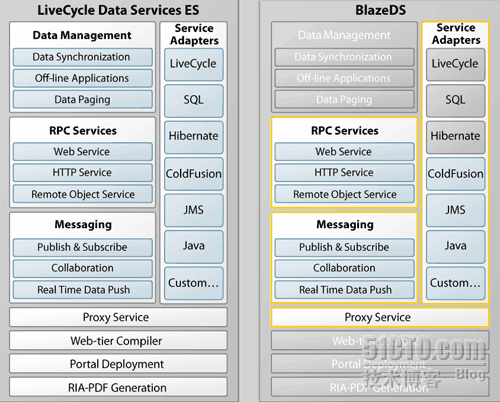Select greyed 'Data Synchronization' box in BlazeDS
Viewport: 500px width, 402px height.
[x=345, y=57]
